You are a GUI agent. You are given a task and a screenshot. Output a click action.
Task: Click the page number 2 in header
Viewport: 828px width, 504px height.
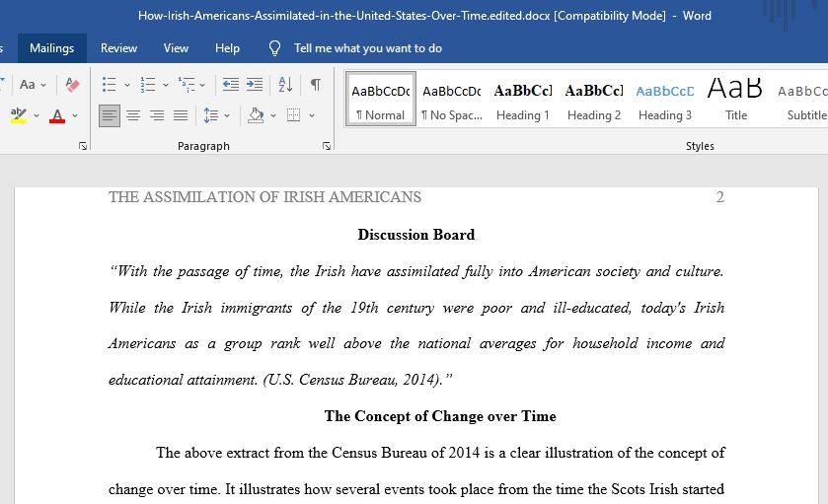tap(719, 197)
